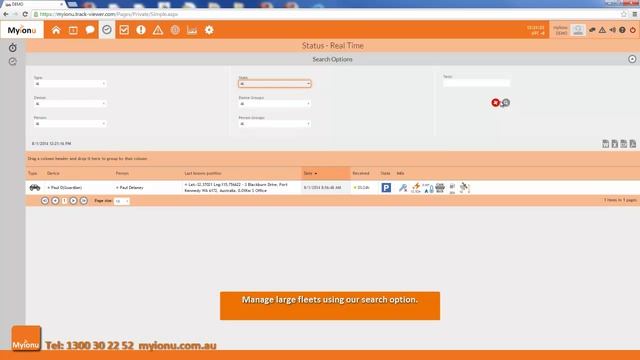
Task: Go to first page of grid
Action: 45,201
